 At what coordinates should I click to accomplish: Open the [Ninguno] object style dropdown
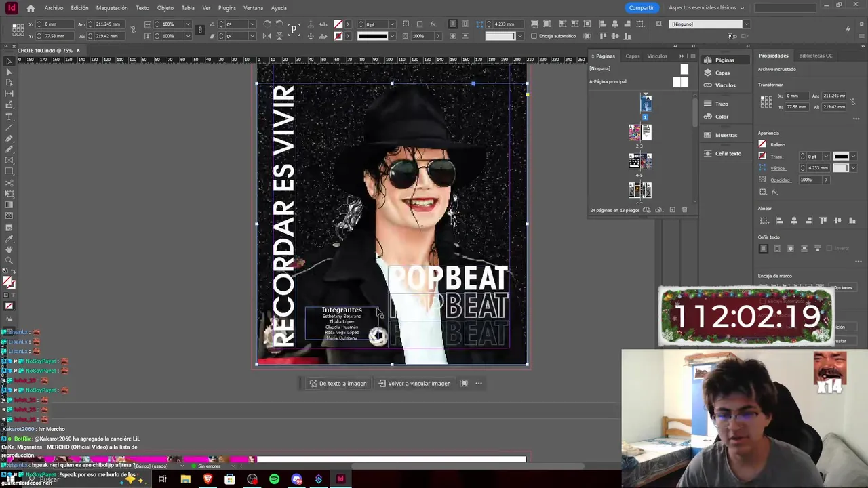coord(746,24)
